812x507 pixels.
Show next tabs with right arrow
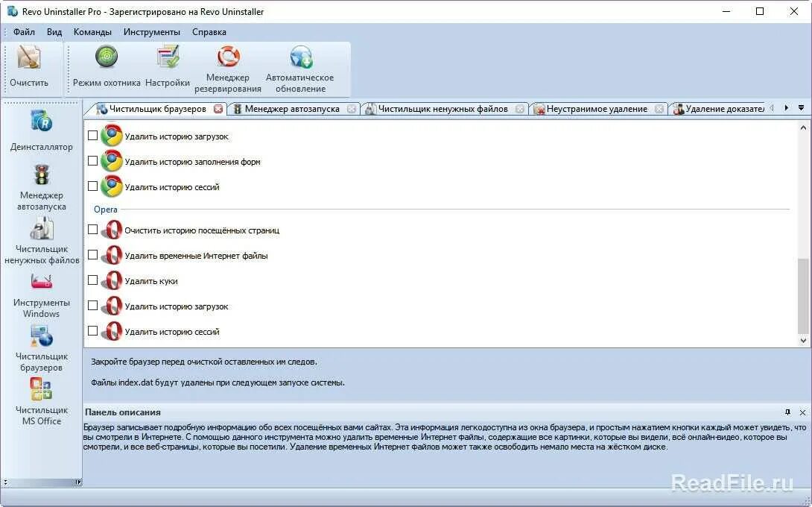[786, 108]
